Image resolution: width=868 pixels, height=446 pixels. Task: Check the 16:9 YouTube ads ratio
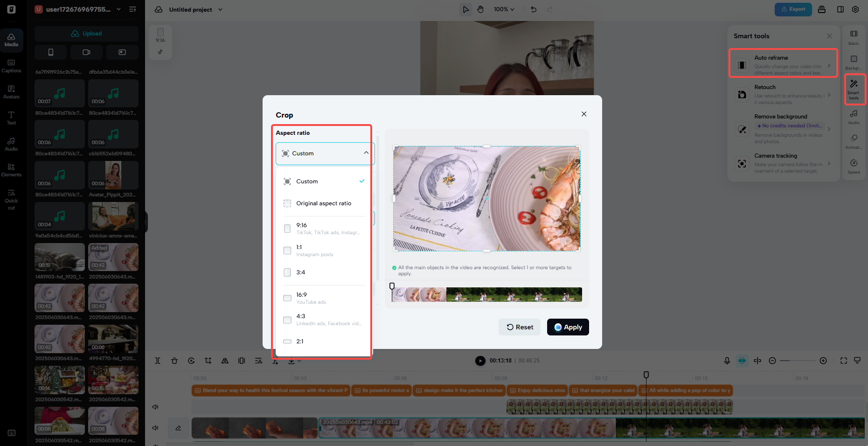click(287, 298)
